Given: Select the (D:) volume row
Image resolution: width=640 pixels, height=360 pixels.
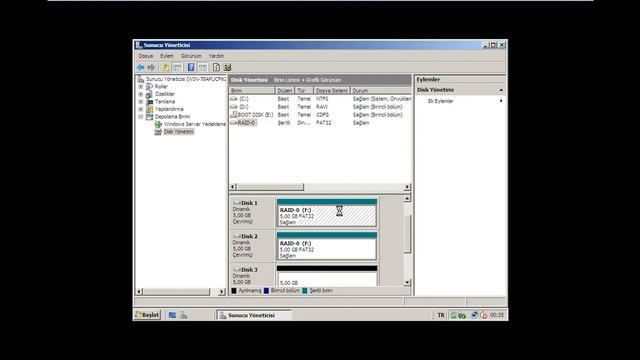Looking at the screenshot, I should point(320,107).
